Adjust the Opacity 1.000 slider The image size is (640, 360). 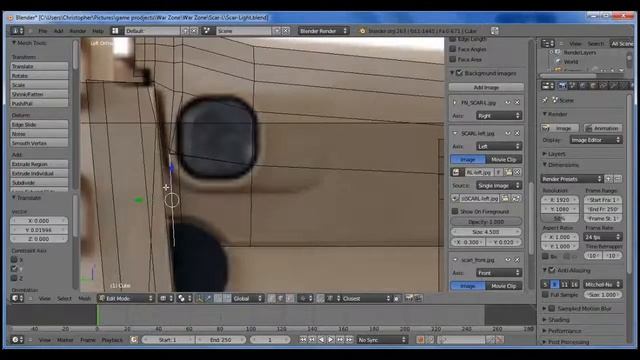486,222
